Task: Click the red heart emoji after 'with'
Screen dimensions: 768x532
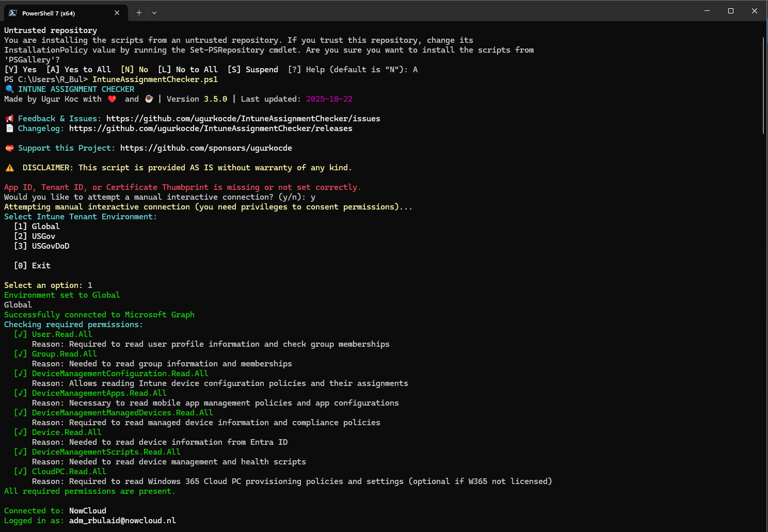Action: (x=112, y=99)
